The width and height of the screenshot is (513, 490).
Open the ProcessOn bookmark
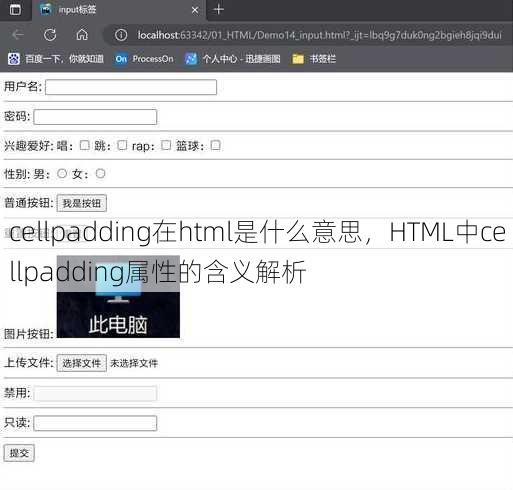144,59
